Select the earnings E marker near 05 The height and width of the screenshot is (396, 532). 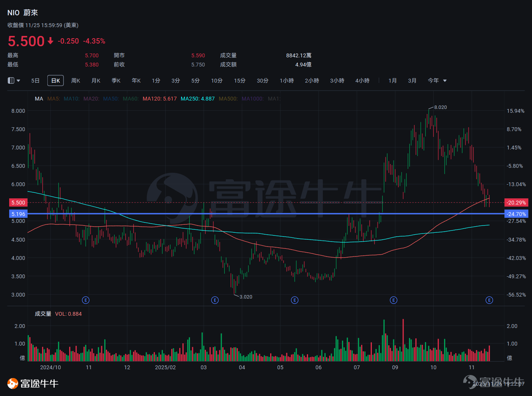[295, 300]
